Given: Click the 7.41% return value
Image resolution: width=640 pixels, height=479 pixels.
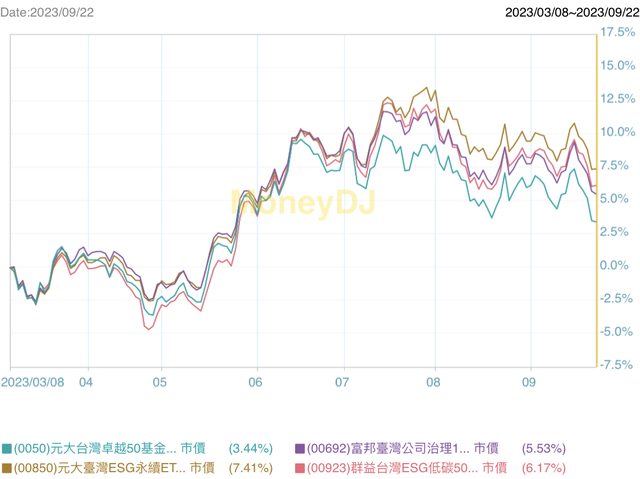Looking at the screenshot, I should (250, 467).
